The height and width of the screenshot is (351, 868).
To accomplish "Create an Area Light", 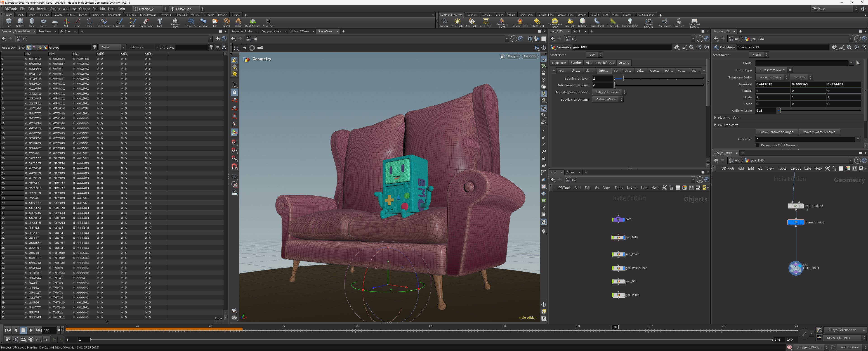I will (486, 23).
